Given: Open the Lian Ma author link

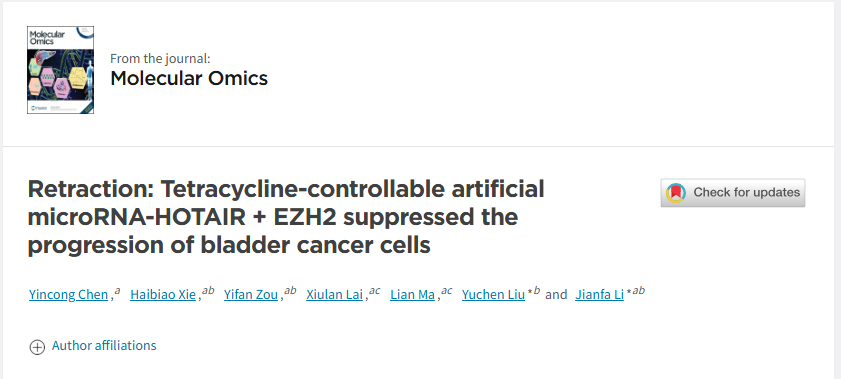Looking at the screenshot, I should tap(412, 294).
